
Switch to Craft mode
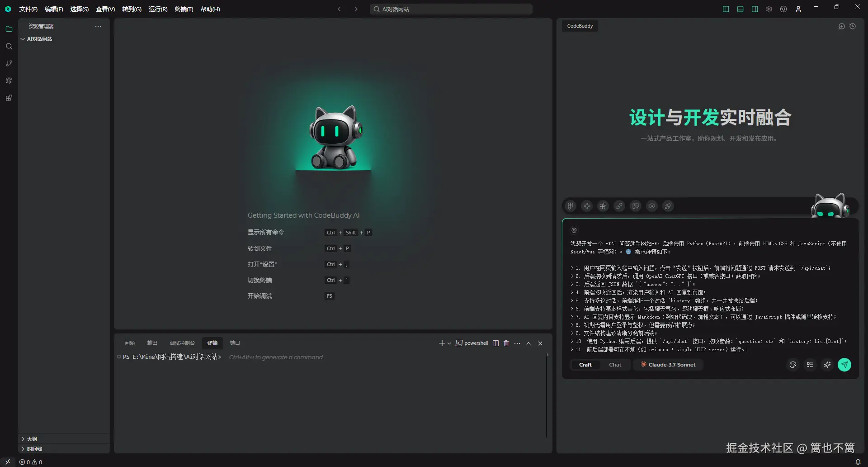tap(585, 365)
